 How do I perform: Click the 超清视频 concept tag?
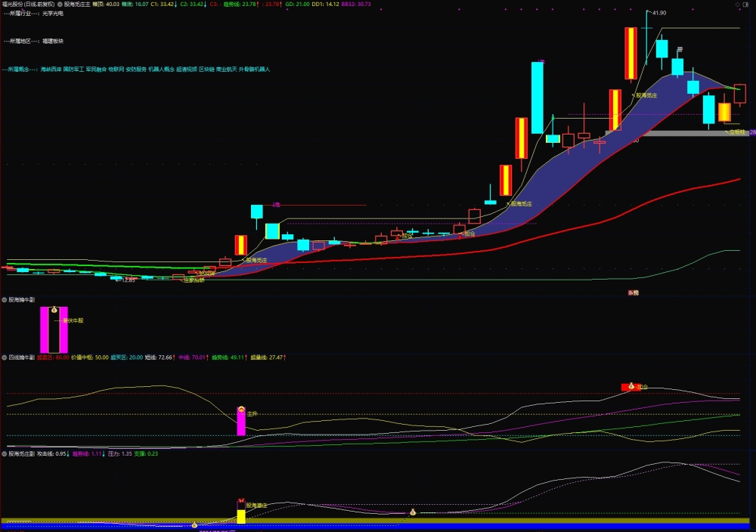point(187,70)
